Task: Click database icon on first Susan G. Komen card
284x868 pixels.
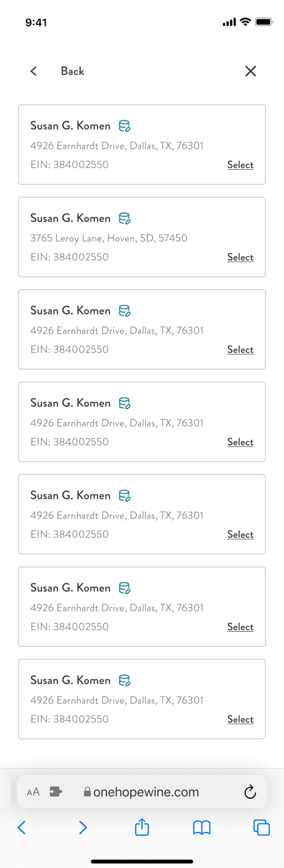Action: [x=125, y=126]
